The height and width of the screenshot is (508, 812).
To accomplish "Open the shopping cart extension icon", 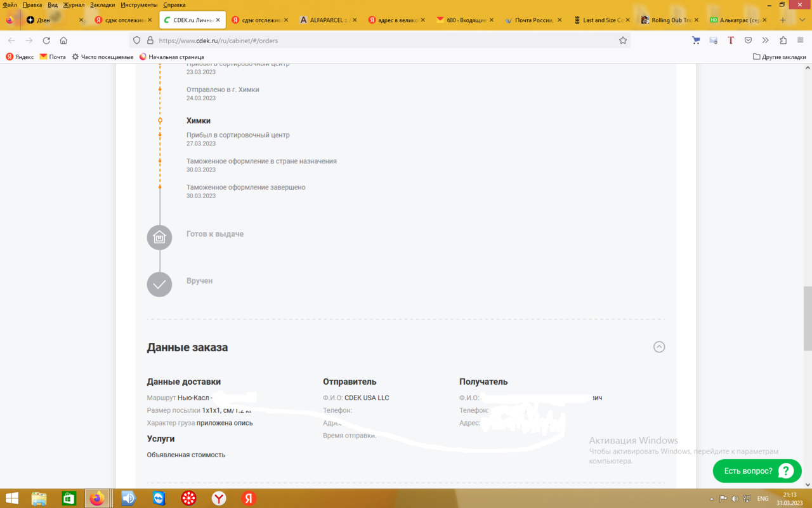I will pyautogui.click(x=696, y=41).
